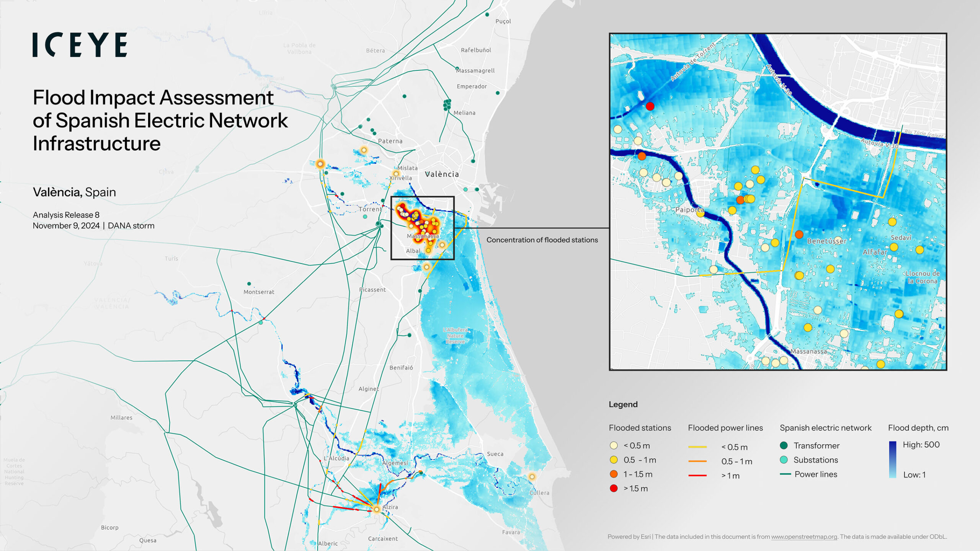
Task: Click the Transformer legend dot
Action: click(784, 445)
